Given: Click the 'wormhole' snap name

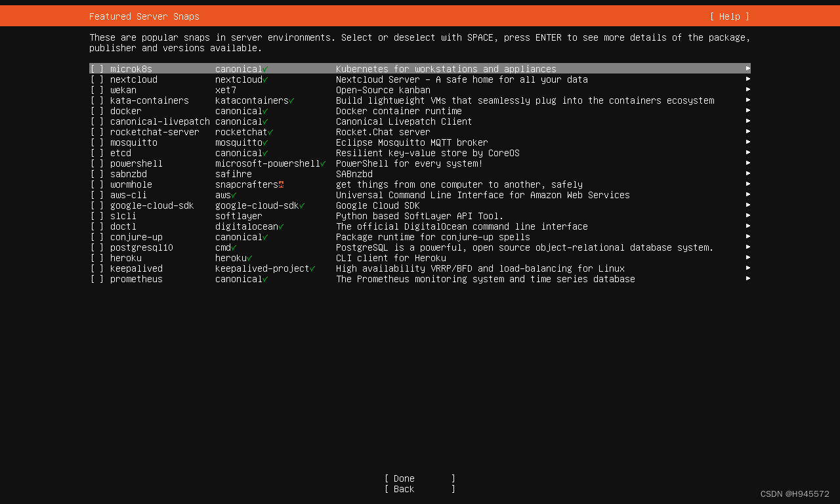Looking at the screenshot, I should pos(131,184).
